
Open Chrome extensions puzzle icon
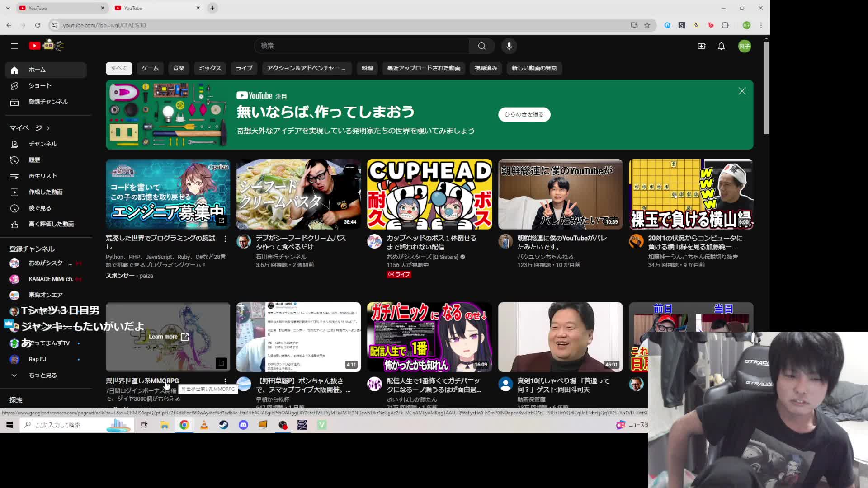pyautogui.click(x=725, y=25)
